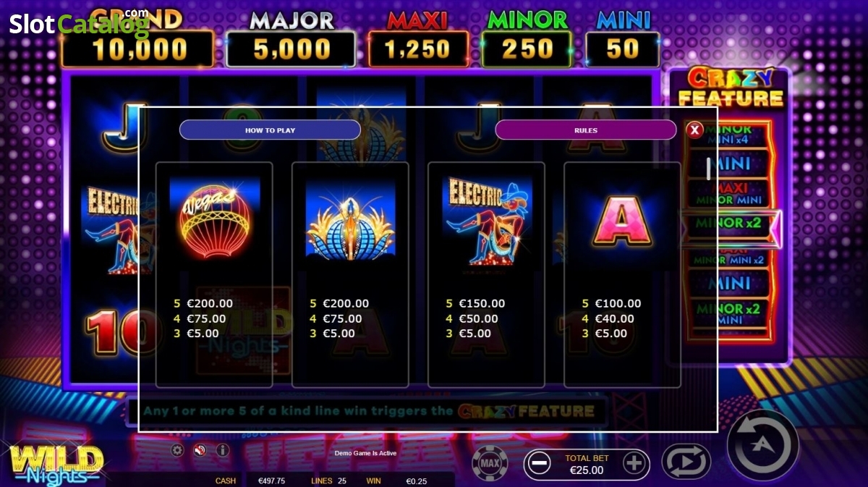Click the GRAND 10,000 jackpot display
868x487 pixels.
[137, 40]
